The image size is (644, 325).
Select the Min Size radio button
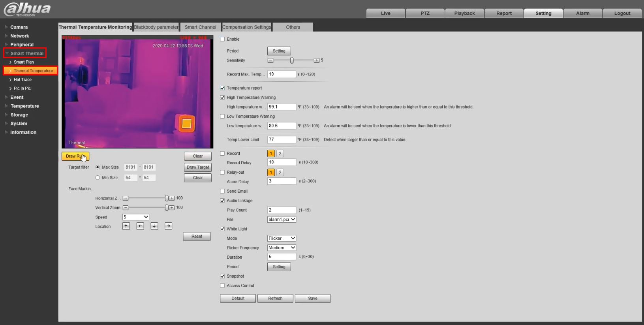click(x=98, y=178)
